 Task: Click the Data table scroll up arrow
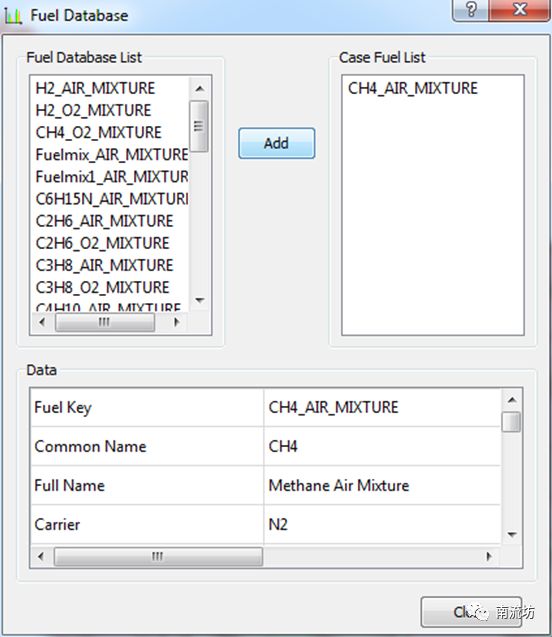[x=512, y=400]
